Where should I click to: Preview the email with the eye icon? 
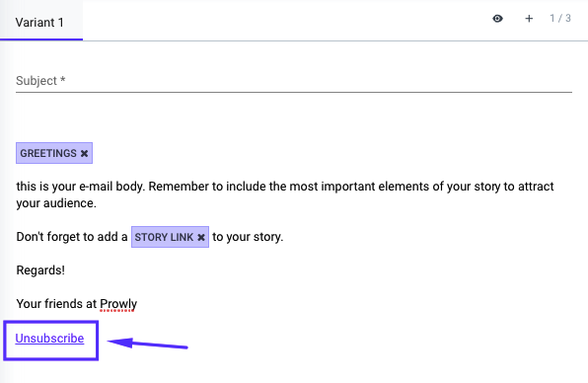coord(497,19)
